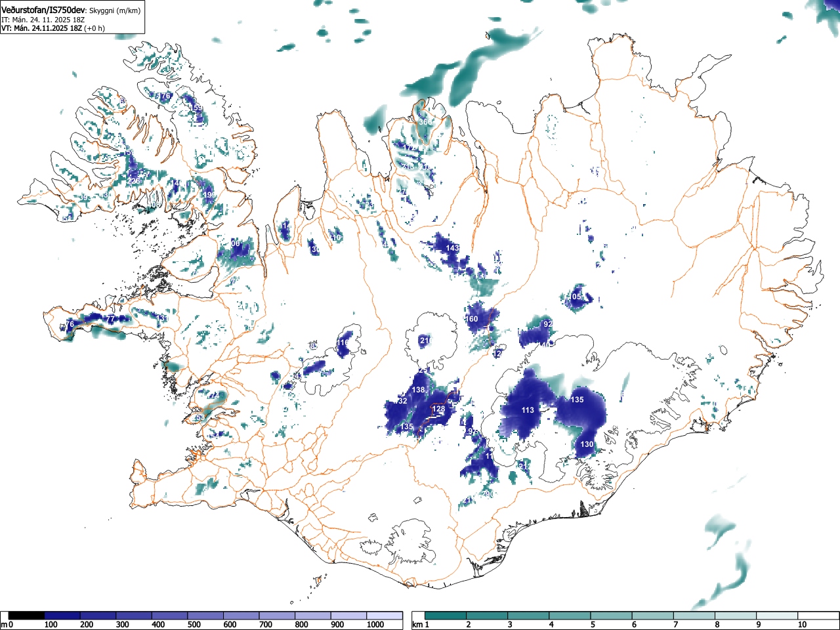
Task: Click the 'Veðurstofan/IS750dev' title text
Action: click(x=44, y=10)
